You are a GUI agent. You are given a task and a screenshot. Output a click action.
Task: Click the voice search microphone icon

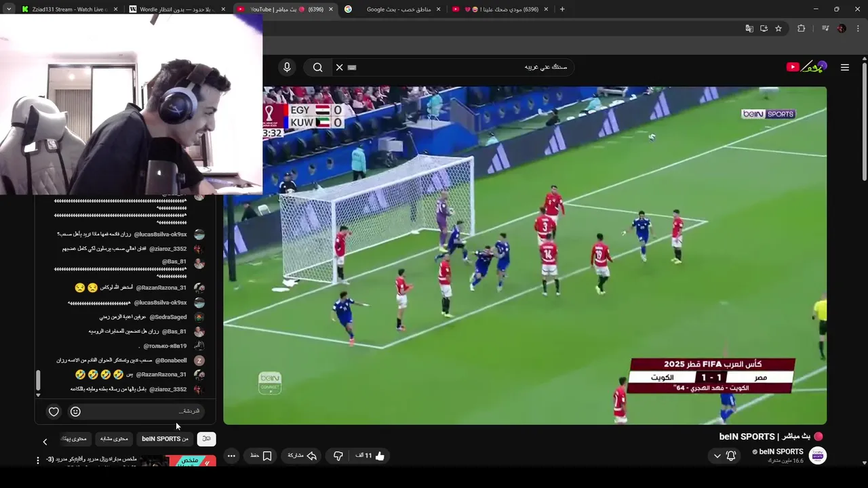pyautogui.click(x=287, y=67)
